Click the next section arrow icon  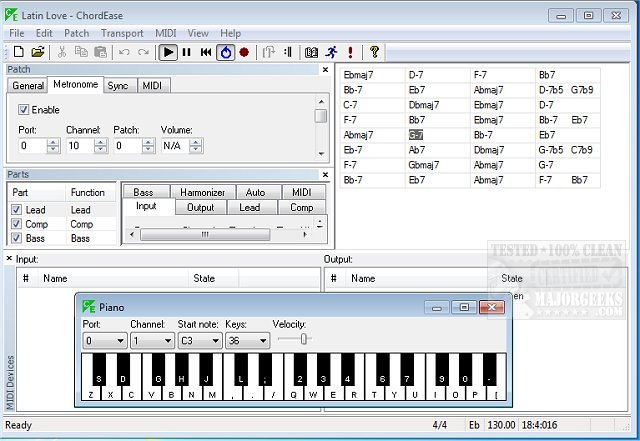268,52
